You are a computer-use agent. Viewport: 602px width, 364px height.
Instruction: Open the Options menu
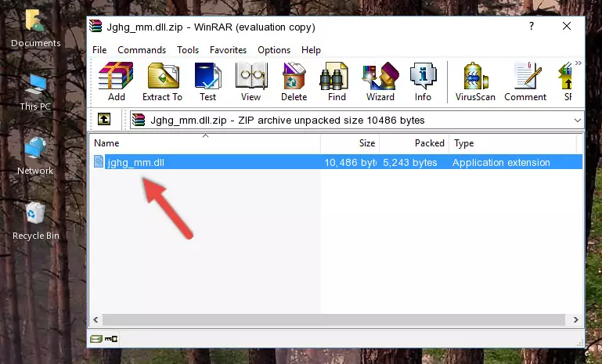coord(274,50)
